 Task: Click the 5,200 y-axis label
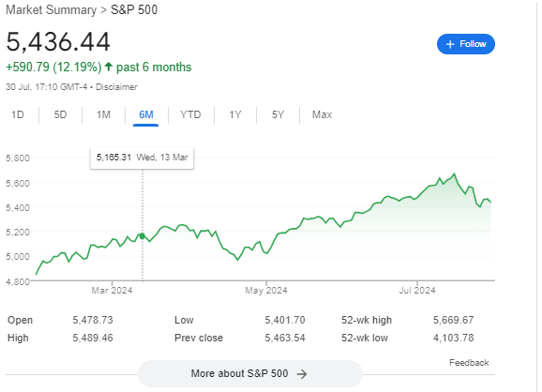(18, 232)
